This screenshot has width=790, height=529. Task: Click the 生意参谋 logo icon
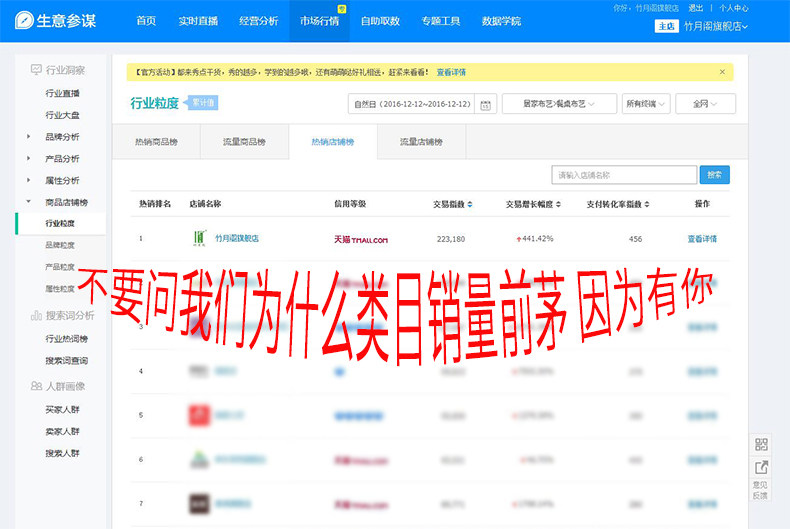[24, 21]
